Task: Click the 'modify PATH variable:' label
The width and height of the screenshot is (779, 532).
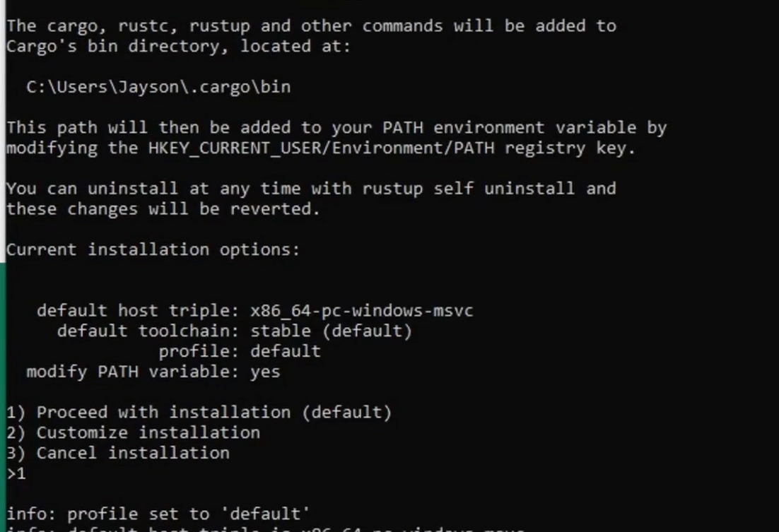Action: pos(132,372)
